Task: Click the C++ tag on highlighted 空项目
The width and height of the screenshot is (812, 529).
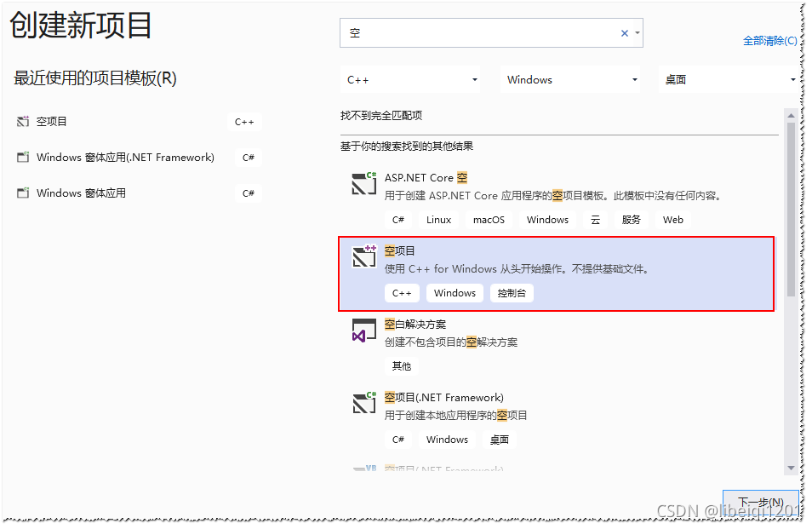Action: [402, 293]
